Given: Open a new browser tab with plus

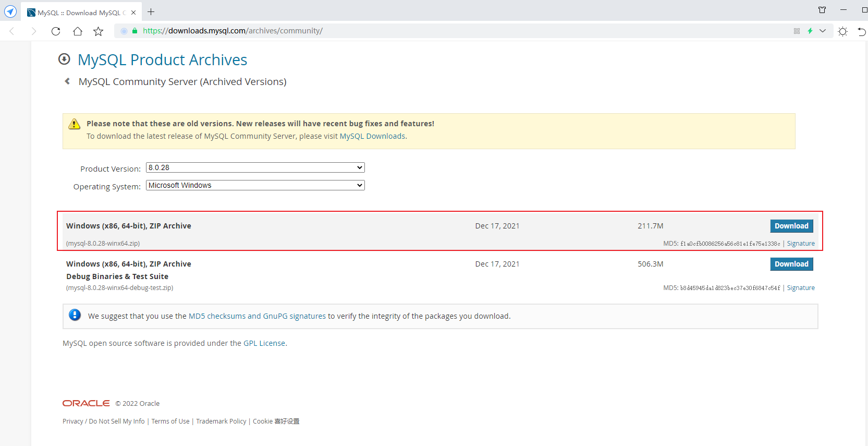Looking at the screenshot, I should pos(151,12).
